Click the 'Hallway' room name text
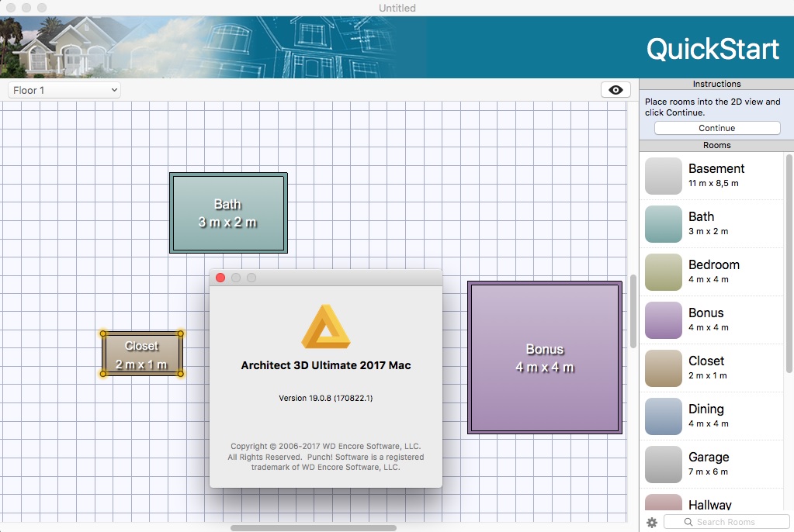This screenshot has height=532, width=794. point(710,505)
